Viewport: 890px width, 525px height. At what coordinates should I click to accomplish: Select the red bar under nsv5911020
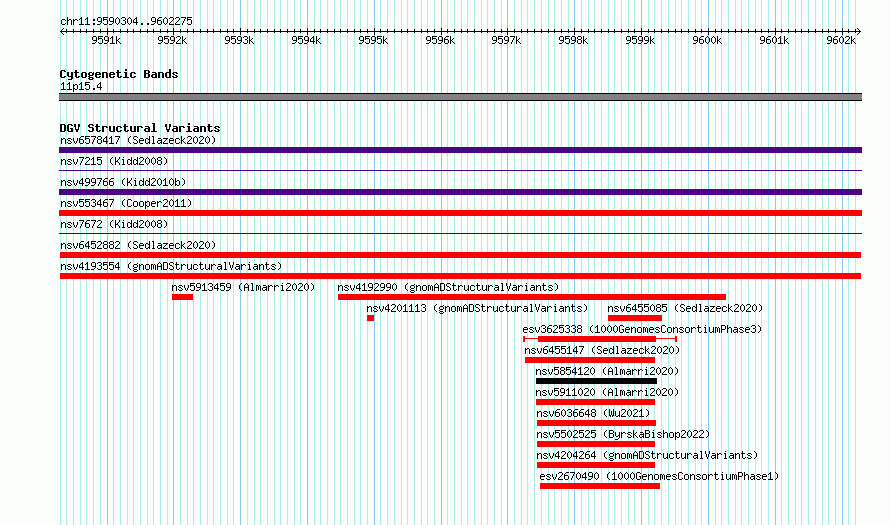pos(595,402)
